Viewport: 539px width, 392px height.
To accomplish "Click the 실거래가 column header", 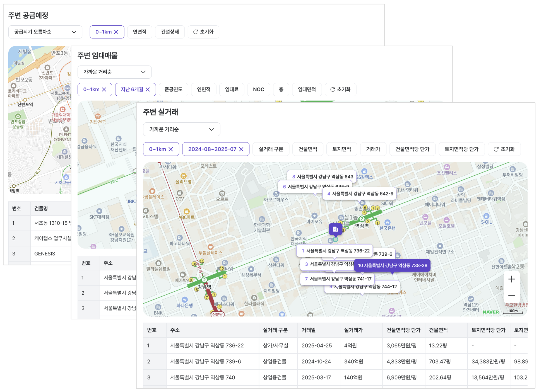I will 353,330.
